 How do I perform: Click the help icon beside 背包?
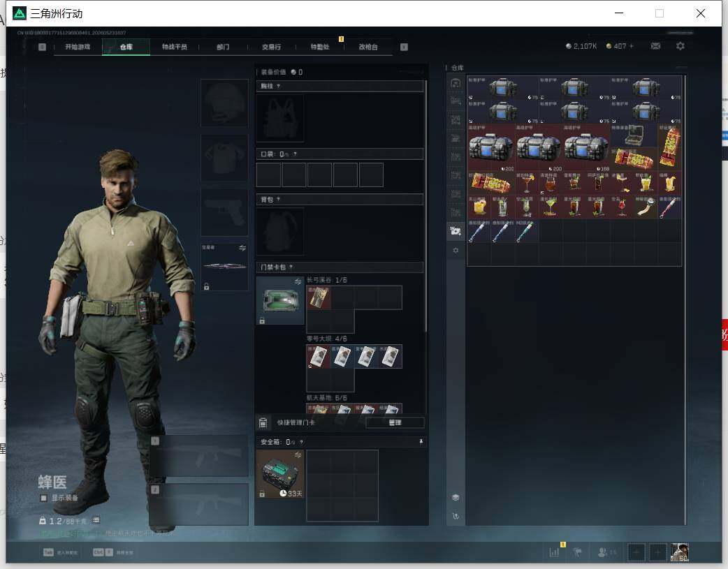(278, 200)
